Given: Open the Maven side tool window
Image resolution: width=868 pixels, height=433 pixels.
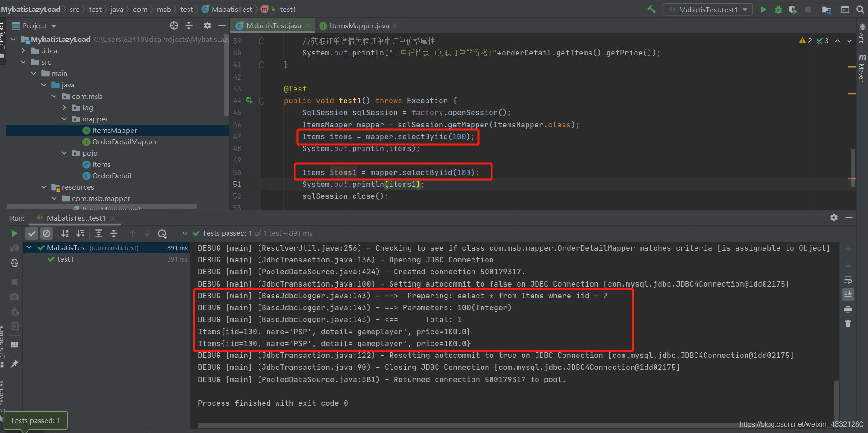Looking at the screenshot, I should click(862, 69).
